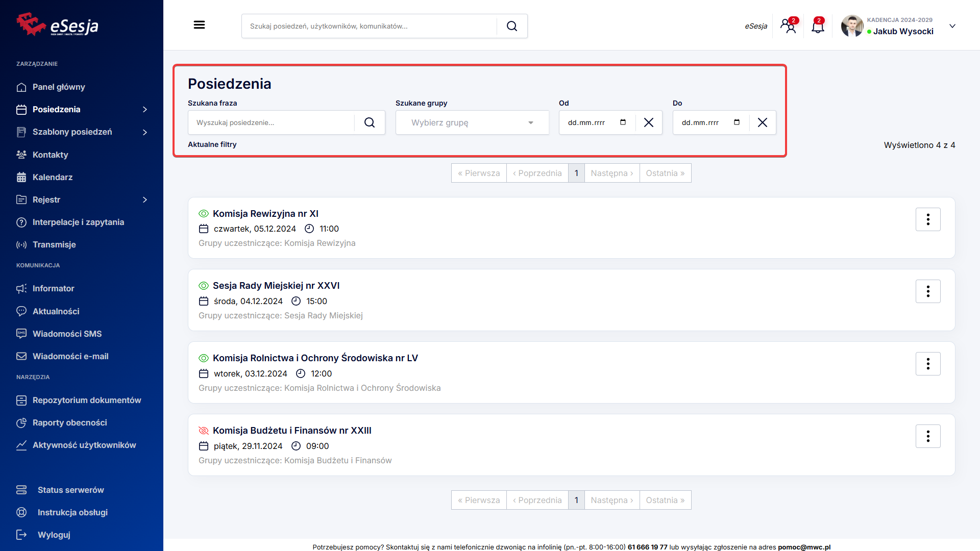Open the Od date calendar picker
This screenshot has height=551, width=980.
coord(623,122)
